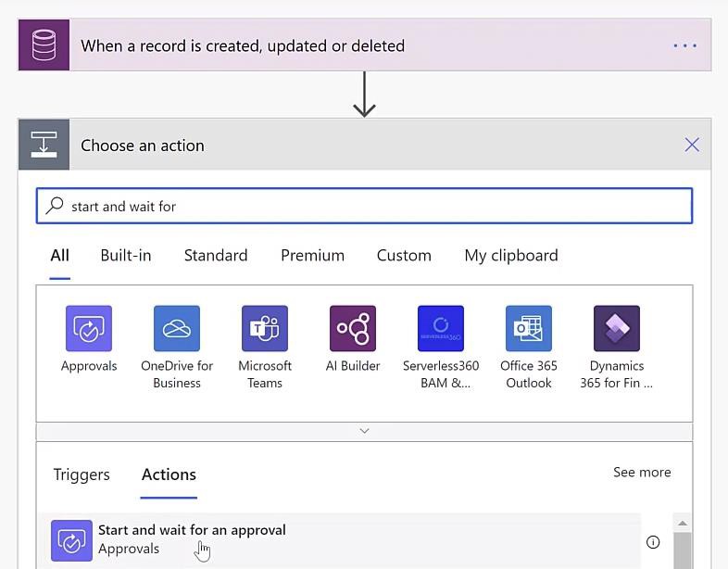The height and width of the screenshot is (569, 728).
Task: Click the Choose an action header icon
Action: pos(44,145)
